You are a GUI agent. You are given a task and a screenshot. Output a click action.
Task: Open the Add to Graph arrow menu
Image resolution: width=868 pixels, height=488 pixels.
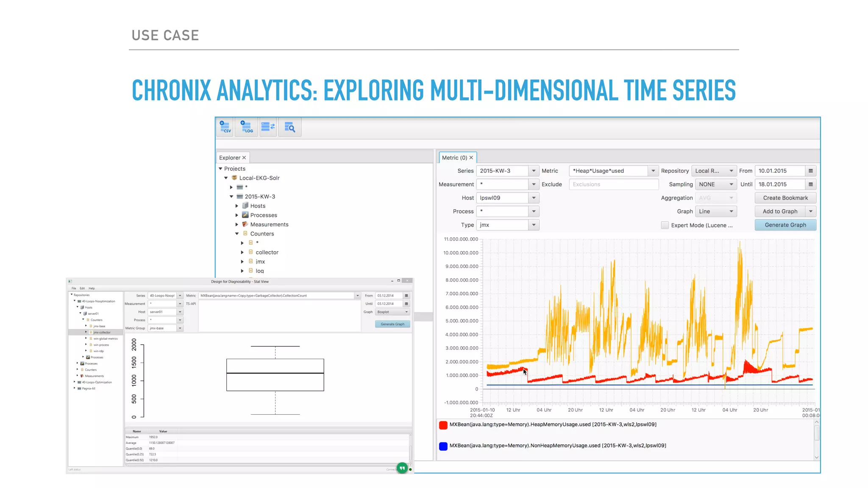coord(811,211)
